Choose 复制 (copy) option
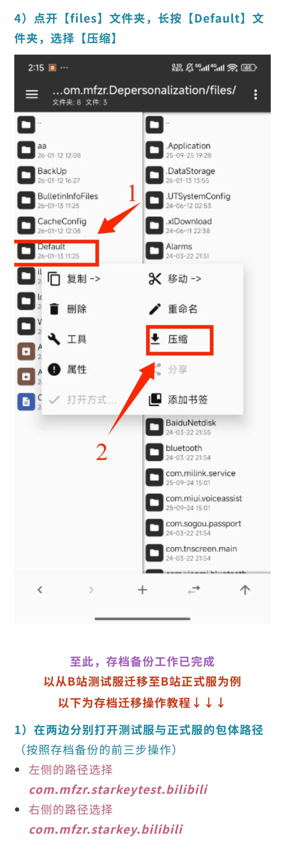Viewport: 285px width, 868px height. [74, 279]
